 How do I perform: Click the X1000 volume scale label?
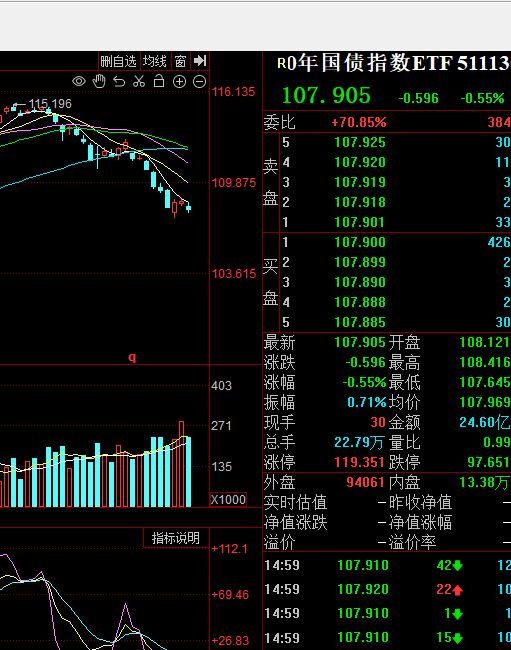click(228, 500)
